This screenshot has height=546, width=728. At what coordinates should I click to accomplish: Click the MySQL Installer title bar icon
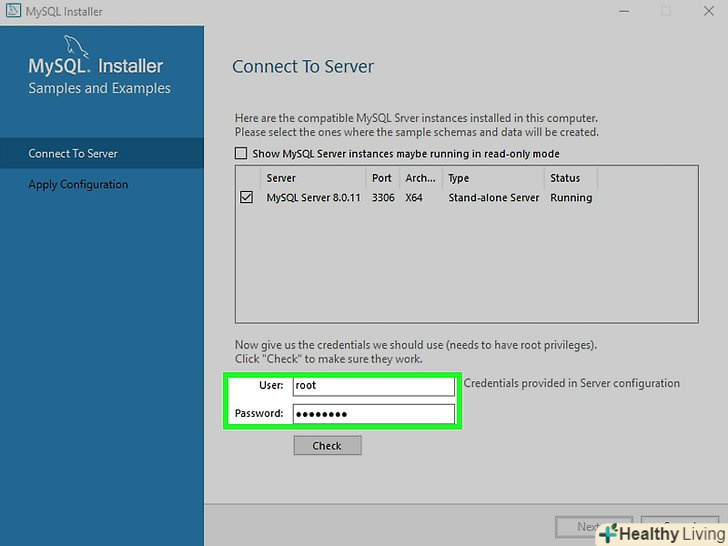click(x=13, y=11)
